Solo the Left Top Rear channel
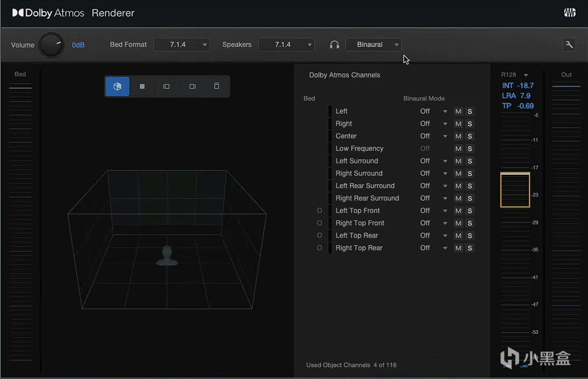This screenshot has height=379, width=588. [469, 236]
